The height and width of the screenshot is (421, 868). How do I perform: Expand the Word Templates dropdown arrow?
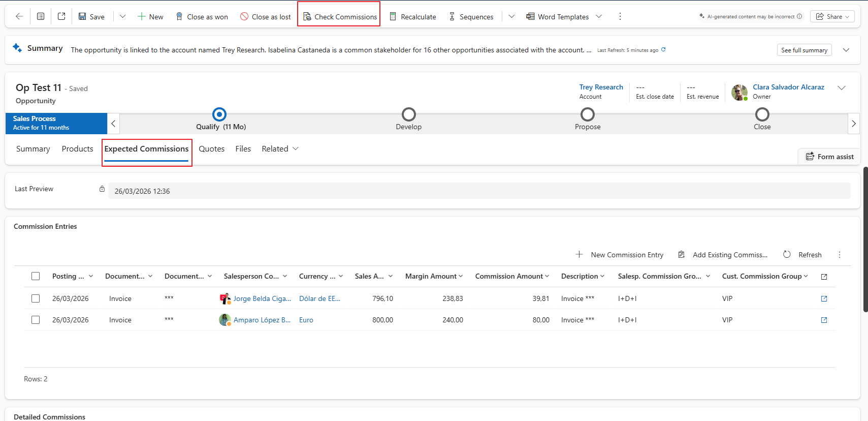click(599, 16)
